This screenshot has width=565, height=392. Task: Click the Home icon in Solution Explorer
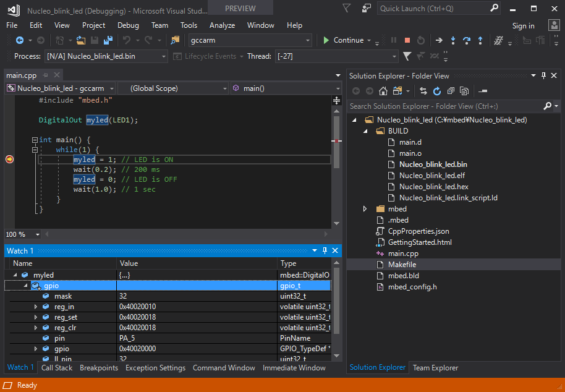383,91
